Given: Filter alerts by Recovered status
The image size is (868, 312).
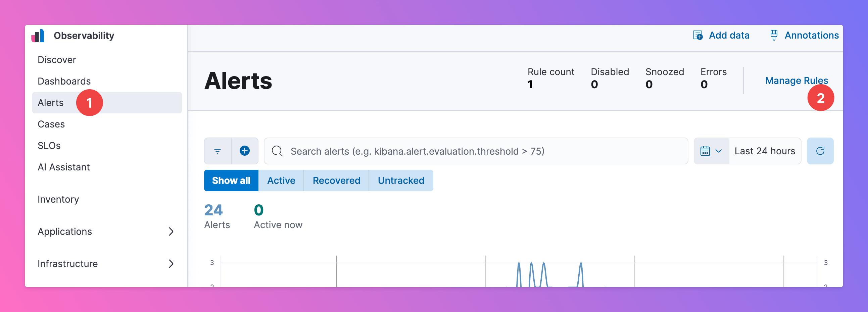Looking at the screenshot, I should coord(336,180).
